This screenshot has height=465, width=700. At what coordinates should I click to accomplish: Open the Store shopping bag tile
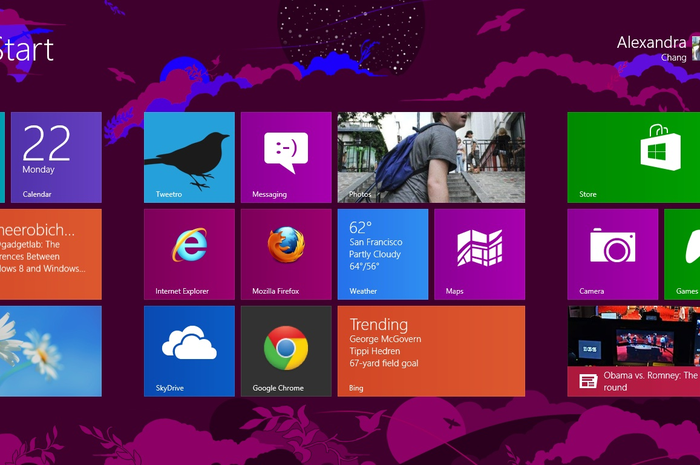633,158
